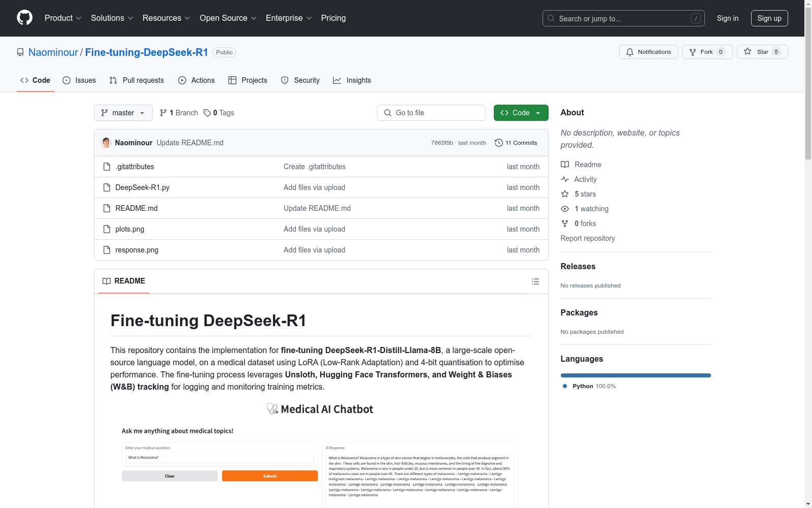
Task: Click the file icon beside DeepSeek-R1.py
Action: (x=107, y=187)
